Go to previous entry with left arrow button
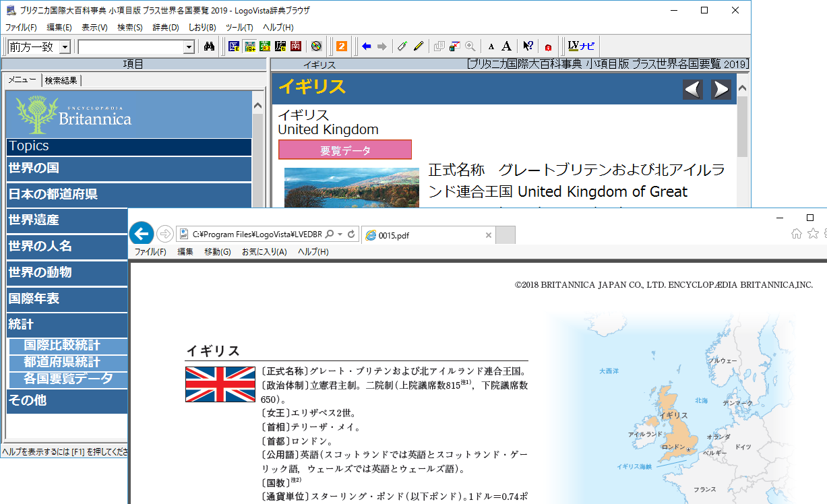This screenshot has height=504, width=827. (693, 89)
